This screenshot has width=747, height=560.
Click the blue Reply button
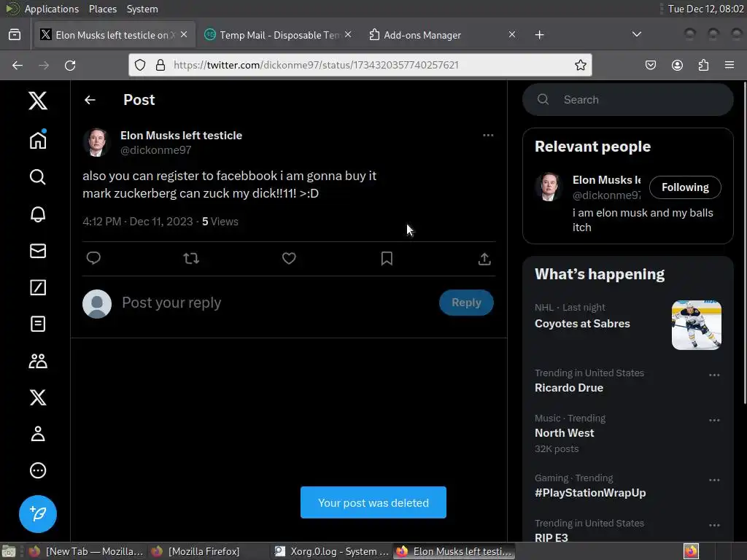[466, 303]
